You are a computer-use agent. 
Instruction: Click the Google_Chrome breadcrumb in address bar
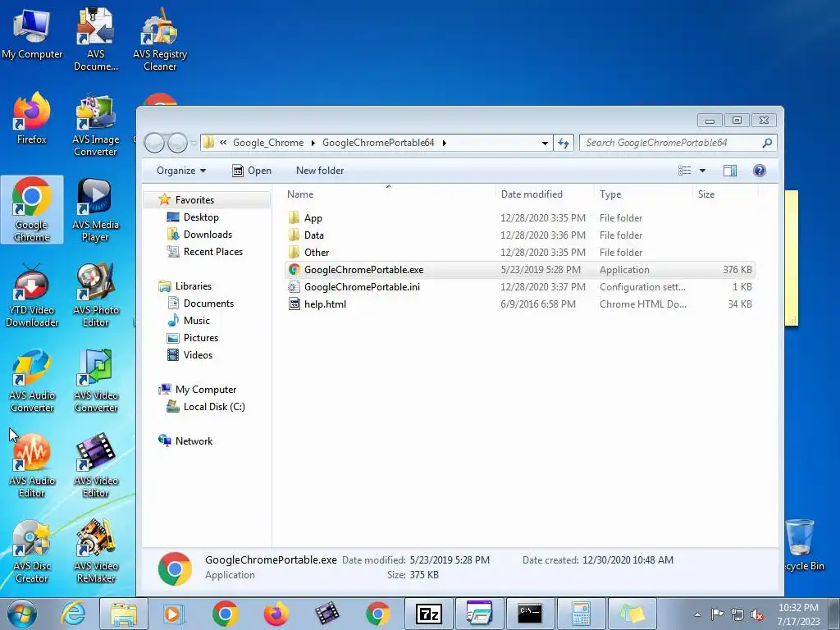point(268,143)
